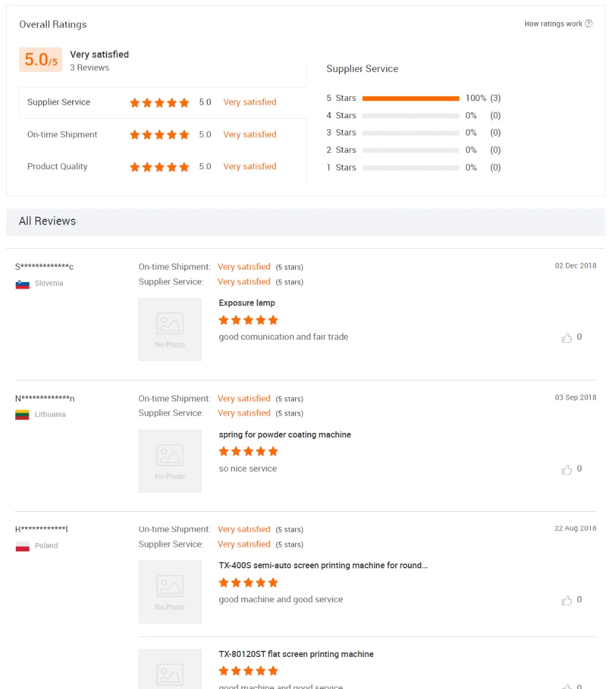Open the No Photo thumbnail for Exposure lamp

(170, 329)
